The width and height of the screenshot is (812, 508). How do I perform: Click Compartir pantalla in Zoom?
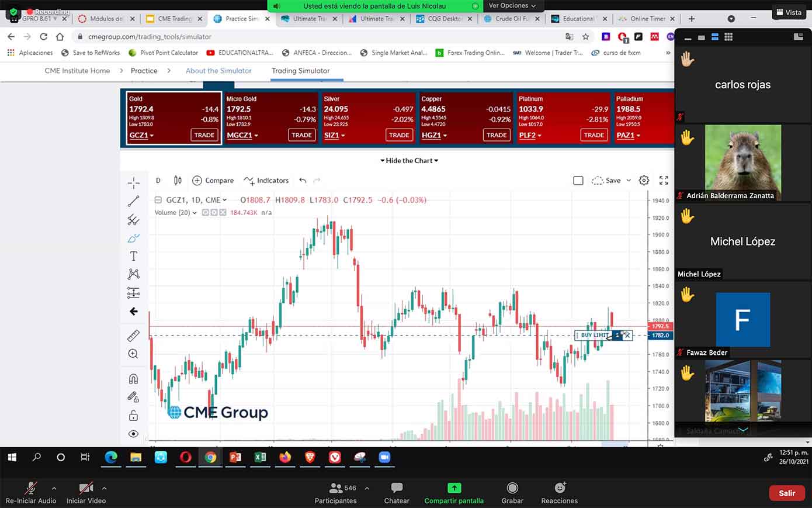pos(454,493)
